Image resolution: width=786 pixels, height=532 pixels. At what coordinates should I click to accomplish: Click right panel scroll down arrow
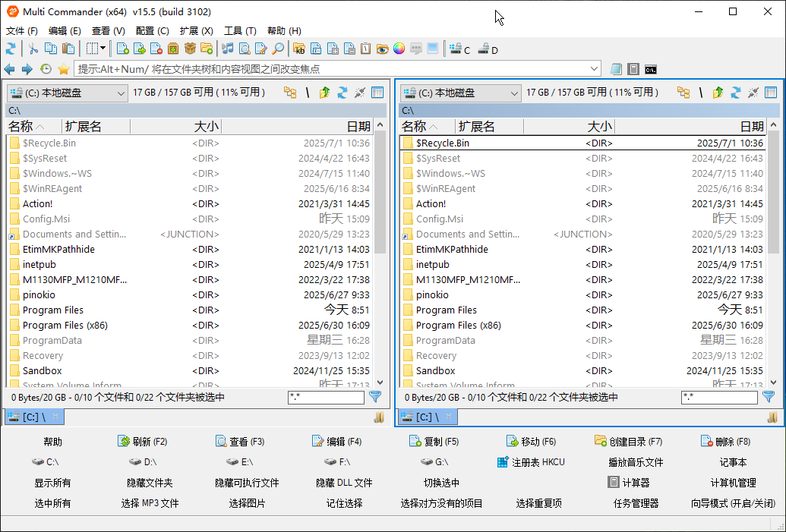(x=773, y=382)
